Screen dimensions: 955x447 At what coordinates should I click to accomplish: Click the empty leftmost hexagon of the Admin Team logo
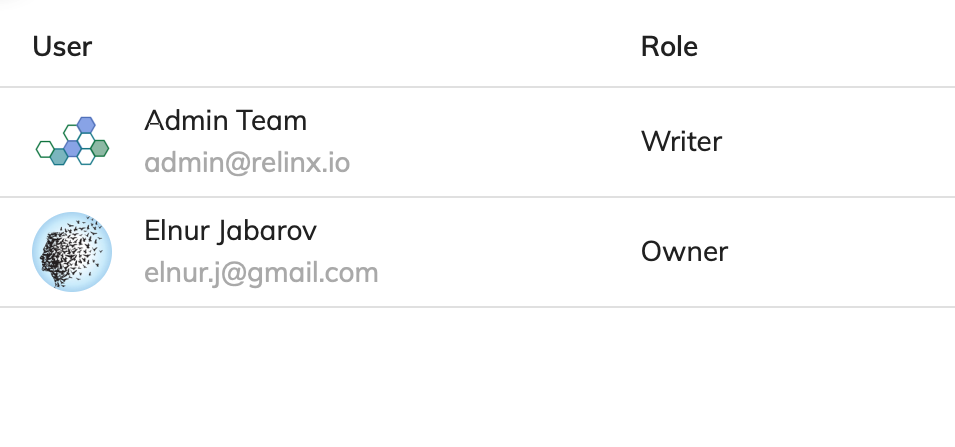coord(45,149)
